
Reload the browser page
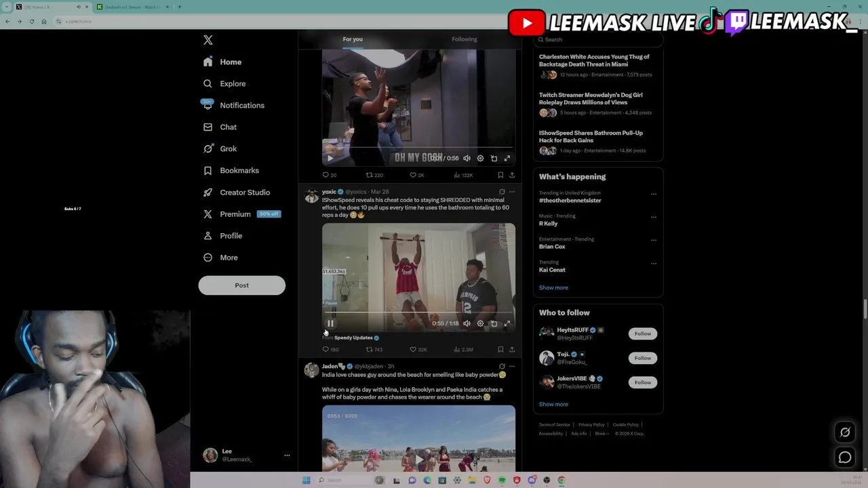coord(31,21)
